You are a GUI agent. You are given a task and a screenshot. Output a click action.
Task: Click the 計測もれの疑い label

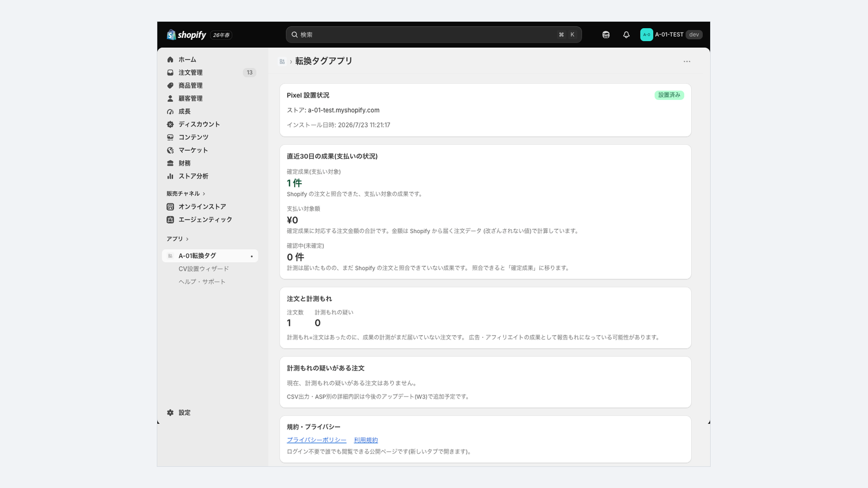click(x=334, y=312)
